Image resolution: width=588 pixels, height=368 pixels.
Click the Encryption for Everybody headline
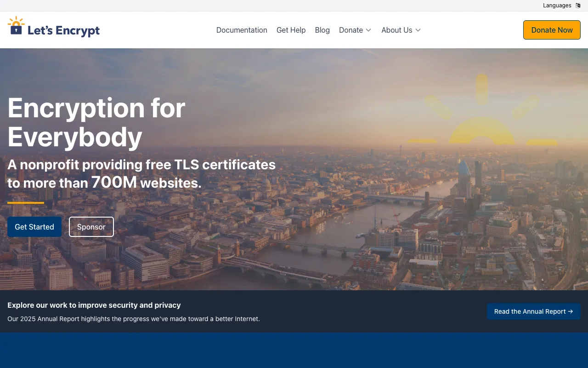96,122
